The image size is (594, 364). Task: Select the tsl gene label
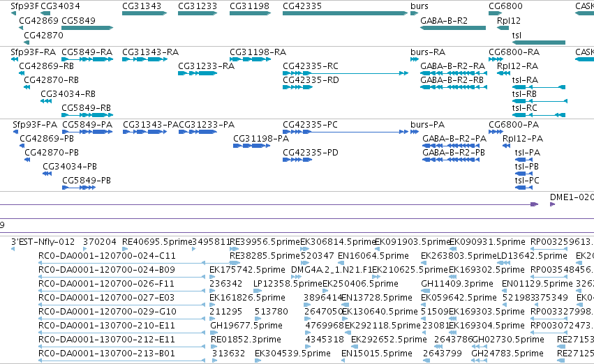517,35
